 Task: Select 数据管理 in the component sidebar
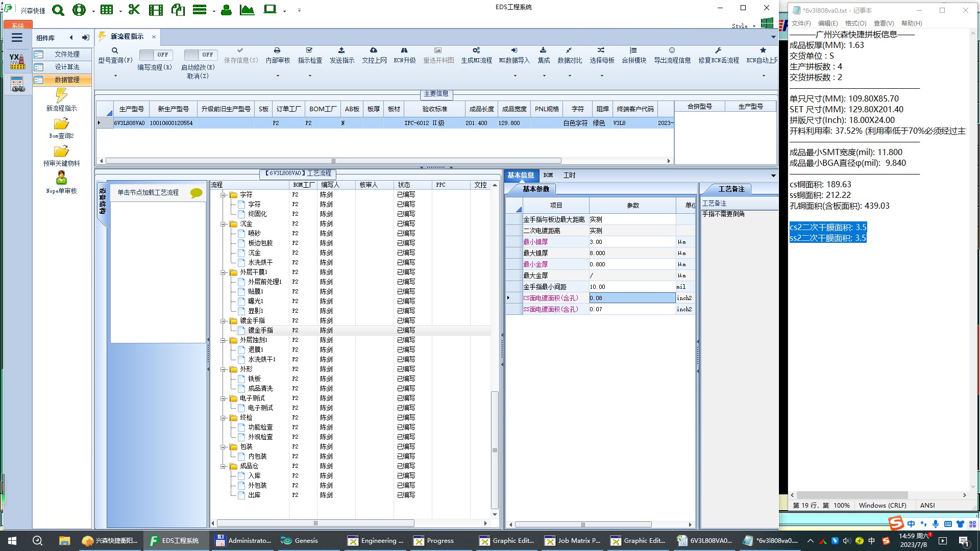point(67,80)
